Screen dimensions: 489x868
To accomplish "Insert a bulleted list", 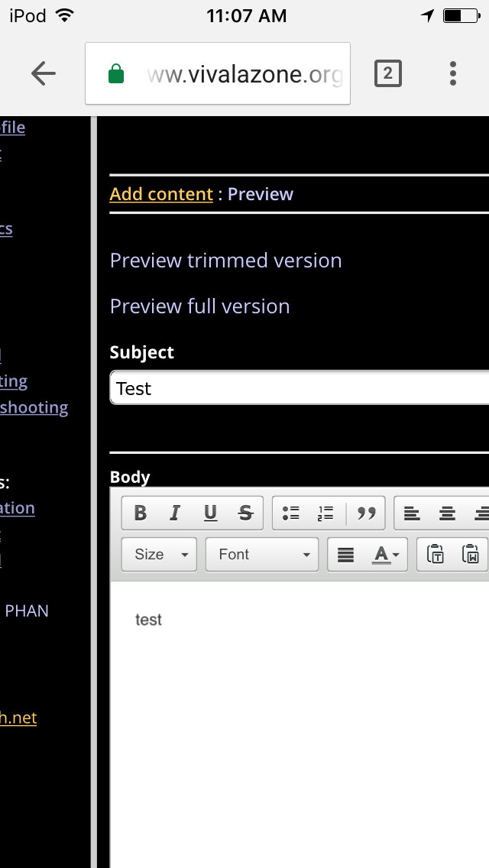I will point(291,513).
